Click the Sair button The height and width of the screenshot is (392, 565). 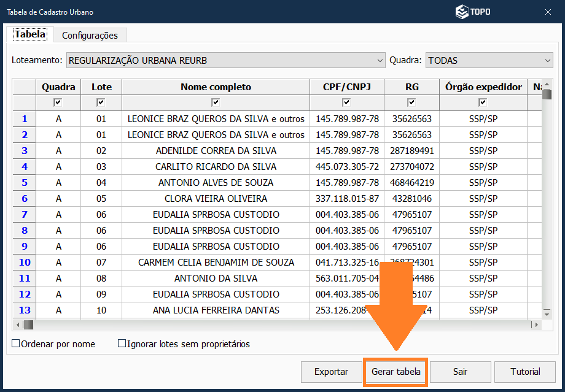coord(460,372)
